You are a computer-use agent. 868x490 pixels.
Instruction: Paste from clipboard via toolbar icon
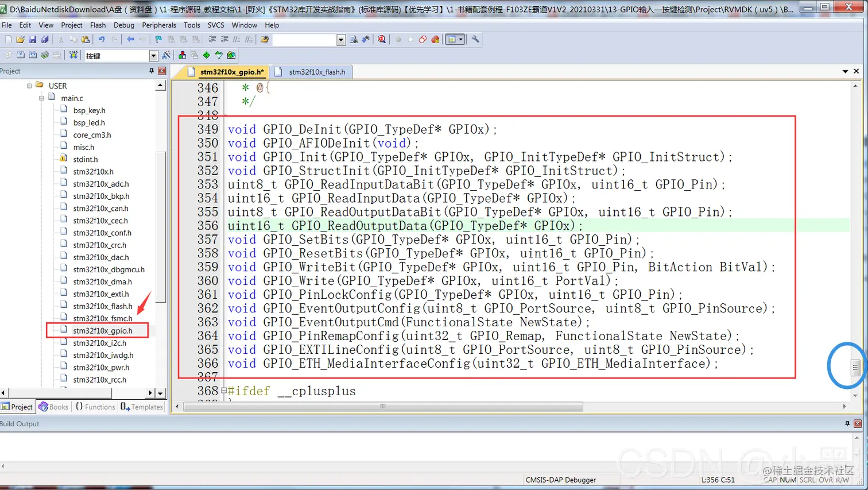(x=86, y=40)
